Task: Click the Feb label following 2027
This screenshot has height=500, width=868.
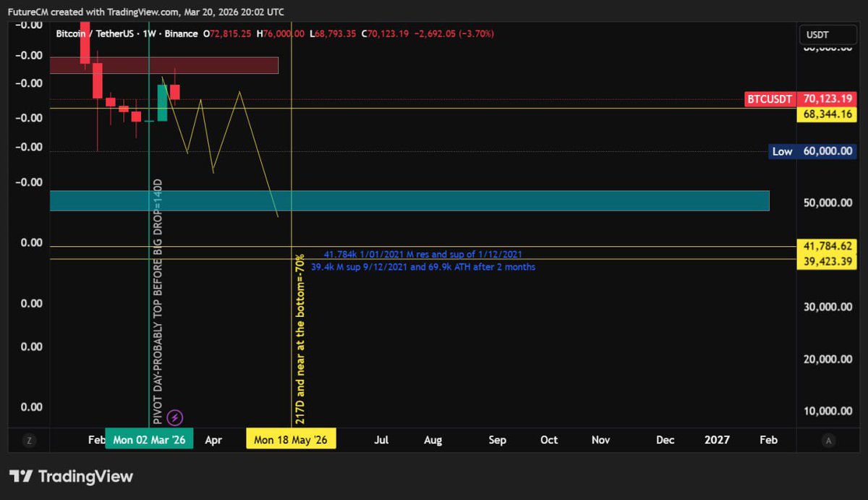Action: 768,439
